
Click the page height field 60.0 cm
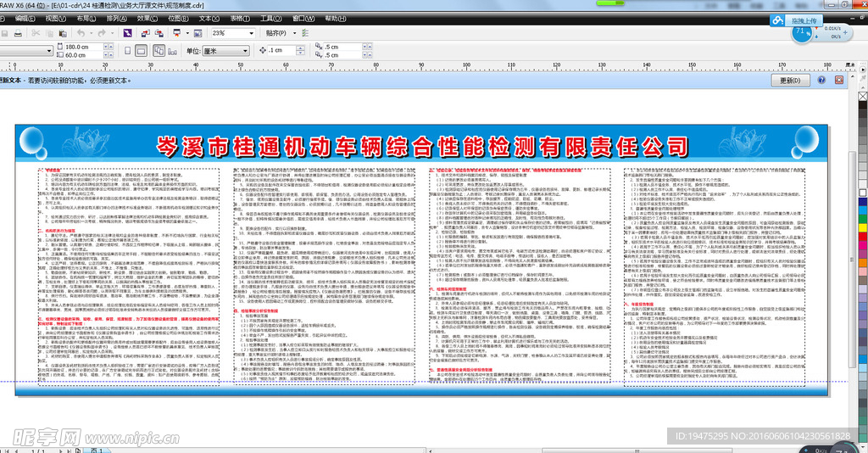84,55
